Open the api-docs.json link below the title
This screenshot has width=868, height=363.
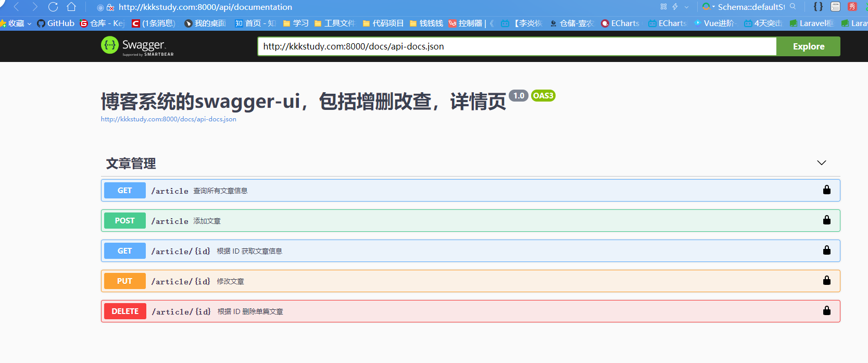click(169, 119)
